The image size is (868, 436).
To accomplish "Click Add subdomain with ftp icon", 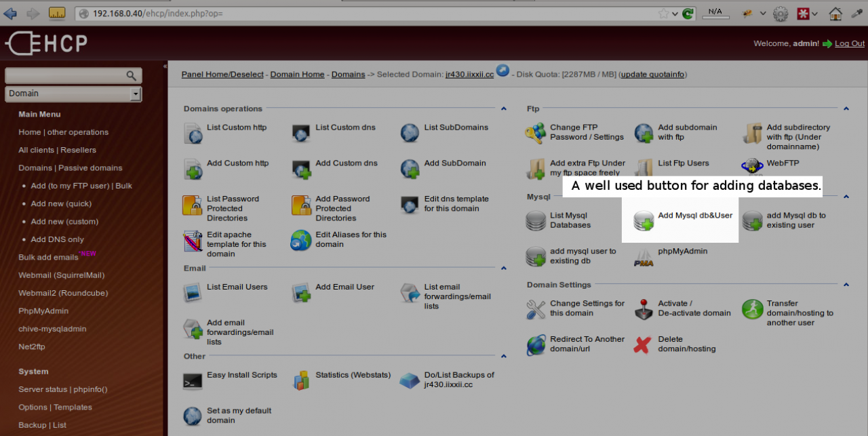I will [x=644, y=133].
